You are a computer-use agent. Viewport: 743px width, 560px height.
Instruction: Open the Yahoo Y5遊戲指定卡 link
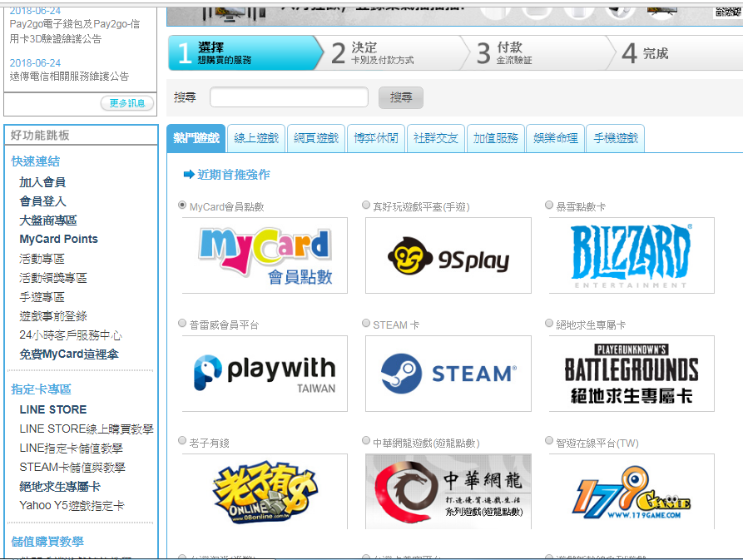pos(72,506)
